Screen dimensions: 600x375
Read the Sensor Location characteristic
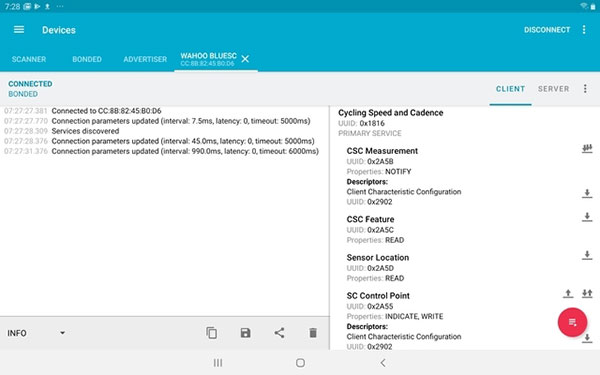tap(587, 255)
